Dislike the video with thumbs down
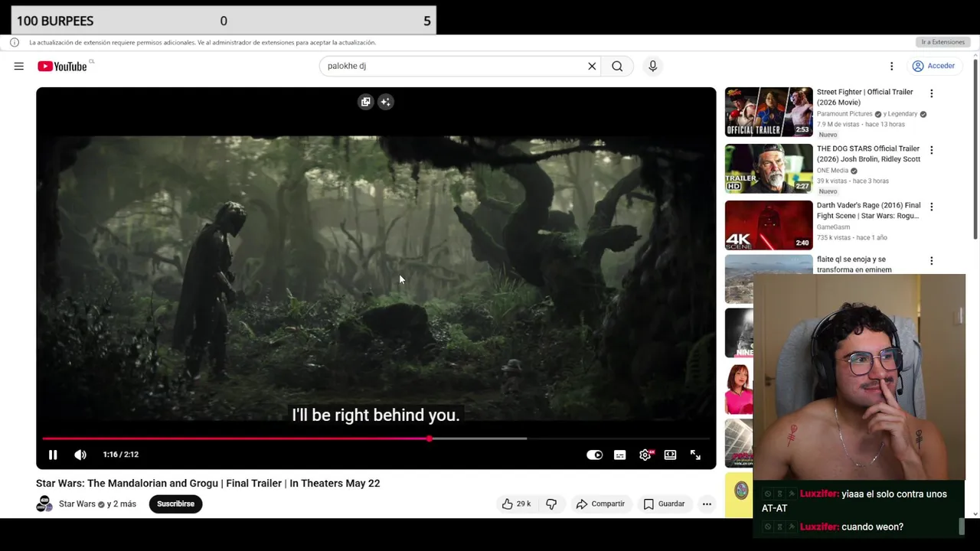Screen dimensions: 980x551 tap(551, 504)
